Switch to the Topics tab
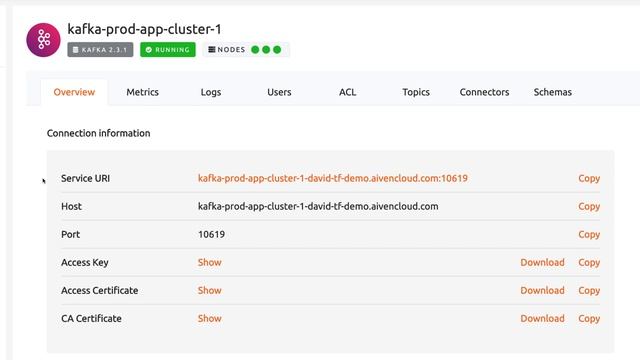 416,92
